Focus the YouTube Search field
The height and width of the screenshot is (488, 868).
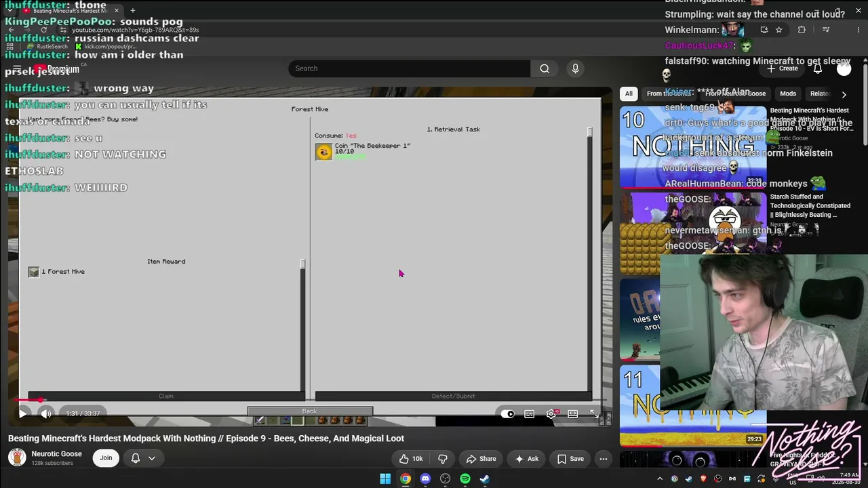point(410,68)
